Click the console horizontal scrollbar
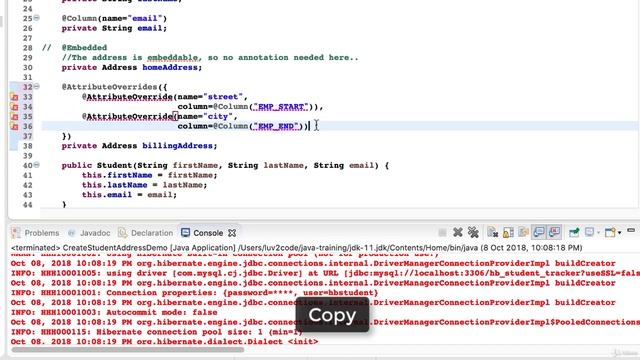The image size is (640, 360). tap(127, 349)
